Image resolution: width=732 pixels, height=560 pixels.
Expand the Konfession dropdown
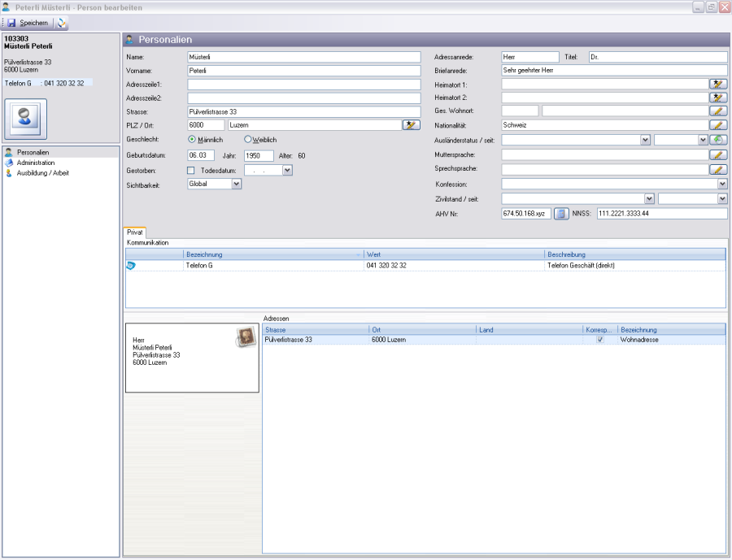click(722, 184)
